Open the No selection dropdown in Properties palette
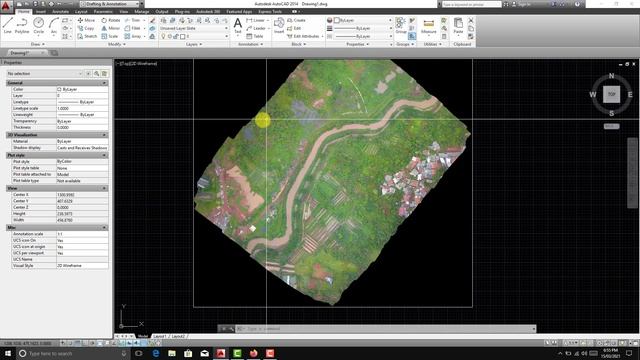The height and width of the screenshot is (360, 640). coord(45,73)
